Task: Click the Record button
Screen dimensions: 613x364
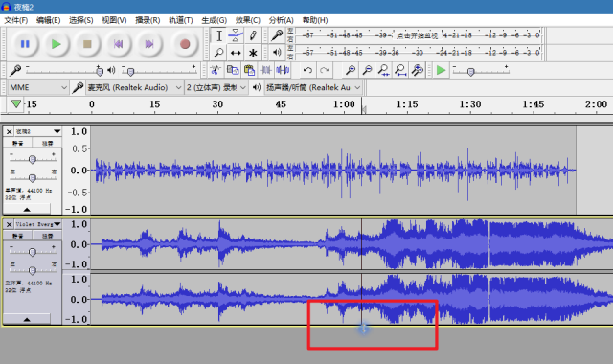Action: tap(185, 44)
